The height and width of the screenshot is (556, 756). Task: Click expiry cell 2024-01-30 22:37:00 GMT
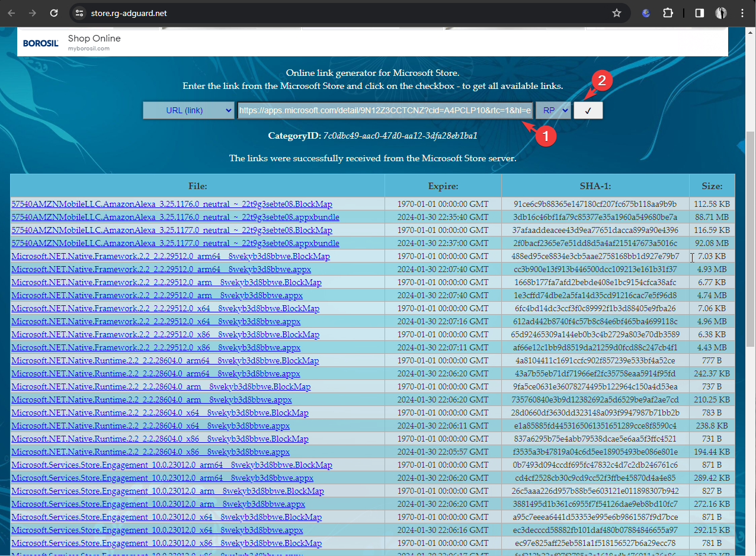443,243
